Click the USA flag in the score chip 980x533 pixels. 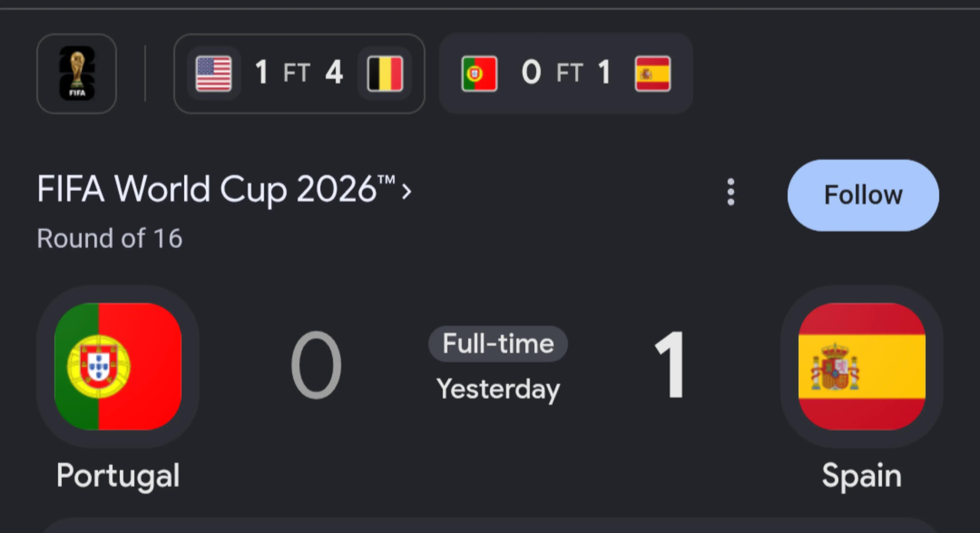point(213,73)
